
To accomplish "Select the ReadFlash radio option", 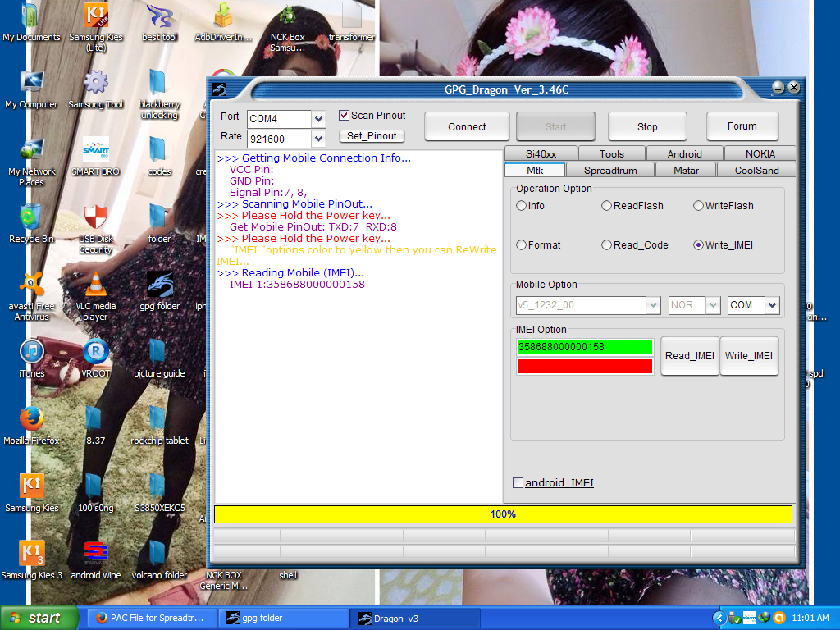I will (607, 206).
